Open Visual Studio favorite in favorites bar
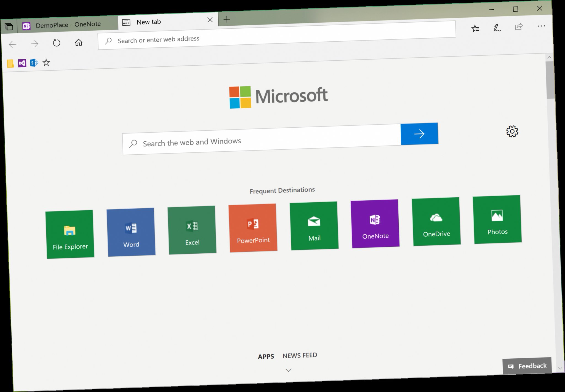Image resolution: width=565 pixels, height=392 pixels. (22, 63)
